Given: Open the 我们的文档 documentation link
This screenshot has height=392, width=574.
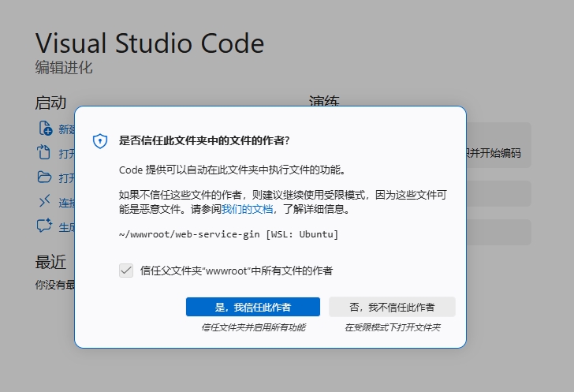Looking at the screenshot, I should pos(247,209).
